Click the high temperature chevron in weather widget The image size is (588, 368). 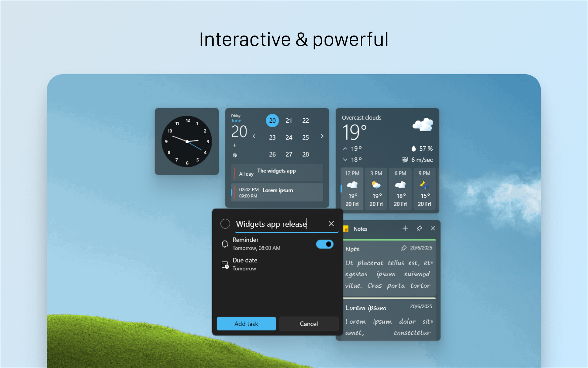pyautogui.click(x=345, y=148)
